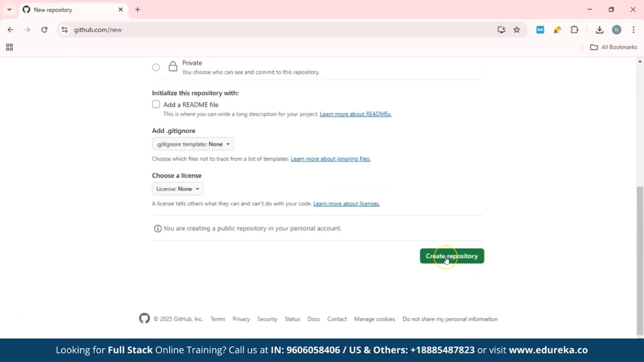Bookmark this page with the star icon

(x=517, y=30)
